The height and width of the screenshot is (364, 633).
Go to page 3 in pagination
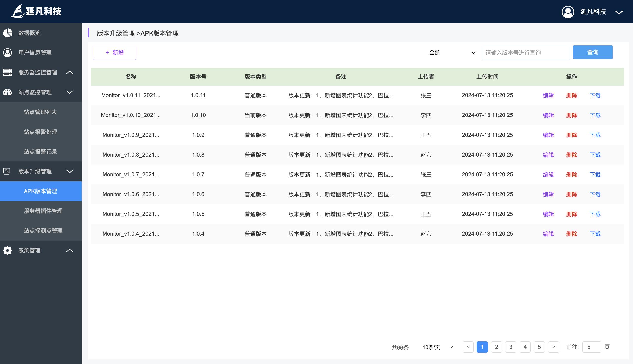(511, 347)
